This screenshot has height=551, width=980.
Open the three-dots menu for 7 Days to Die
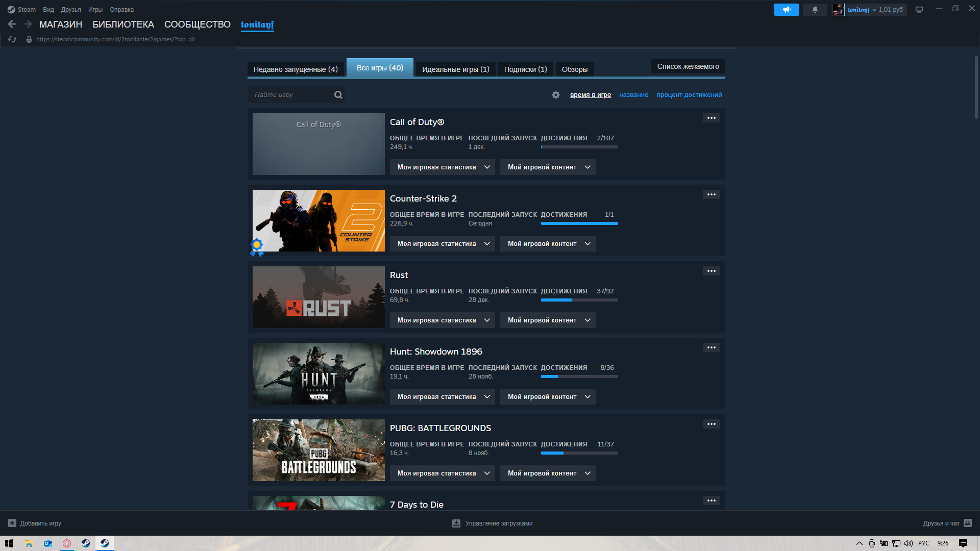[x=712, y=500]
